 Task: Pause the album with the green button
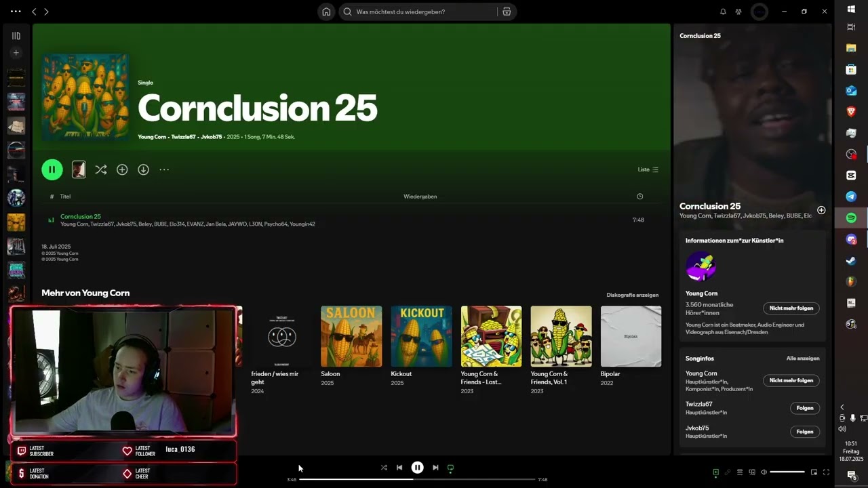pos(52,169)
